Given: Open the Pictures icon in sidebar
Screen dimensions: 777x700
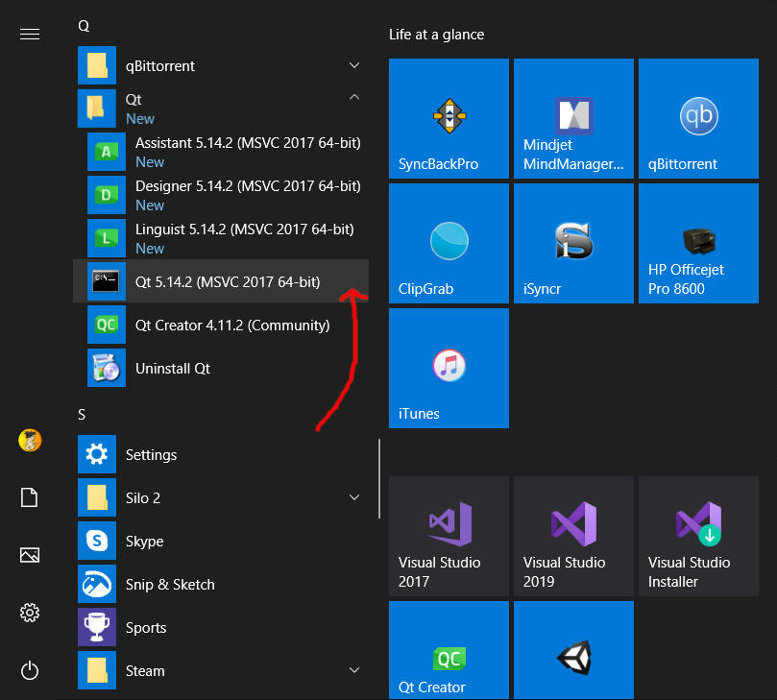Looking at the screenshot, I should pyautogui.click(x=29, y=555).
